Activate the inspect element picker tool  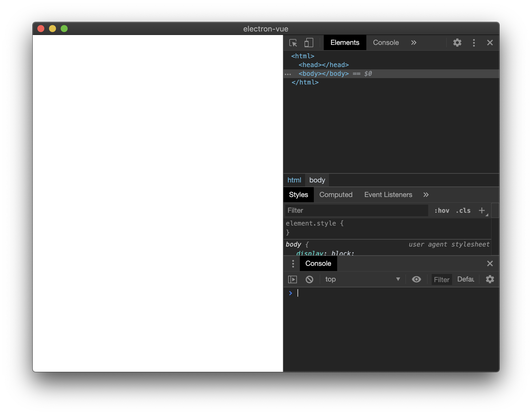click(x=293, y=43)
